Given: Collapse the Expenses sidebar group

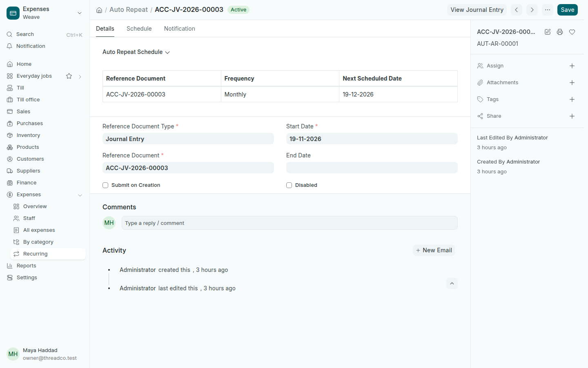Looking at the screenshot, I should (80, 195).
